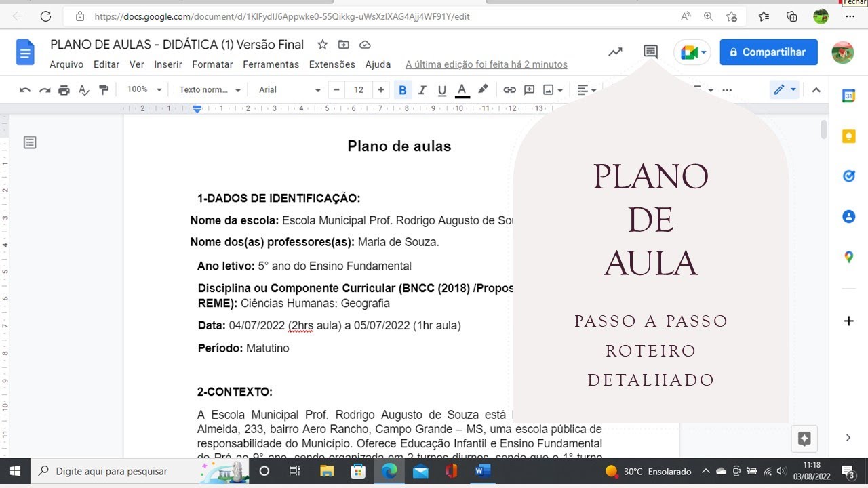Viewport: 868px width, 488px height.
Task: Show the document outline icon
Action: click(x=30, y=142)
